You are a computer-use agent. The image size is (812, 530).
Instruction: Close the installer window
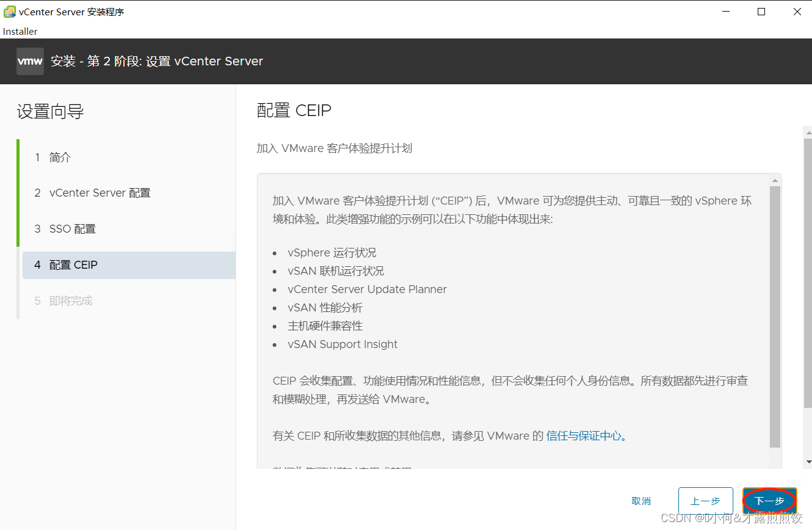click(797, 12)
